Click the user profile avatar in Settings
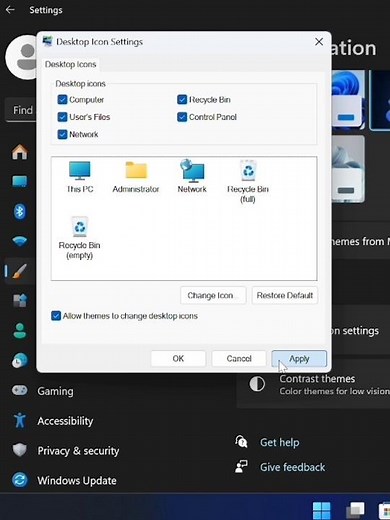 coord(21,57)
